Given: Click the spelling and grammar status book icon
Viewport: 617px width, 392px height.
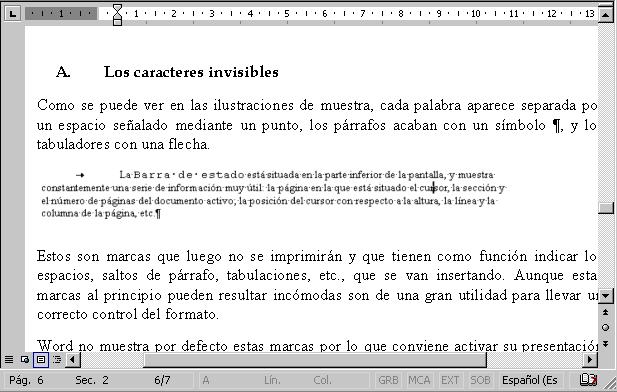Looking at the screenshot, I should click(x=588, y=380).
